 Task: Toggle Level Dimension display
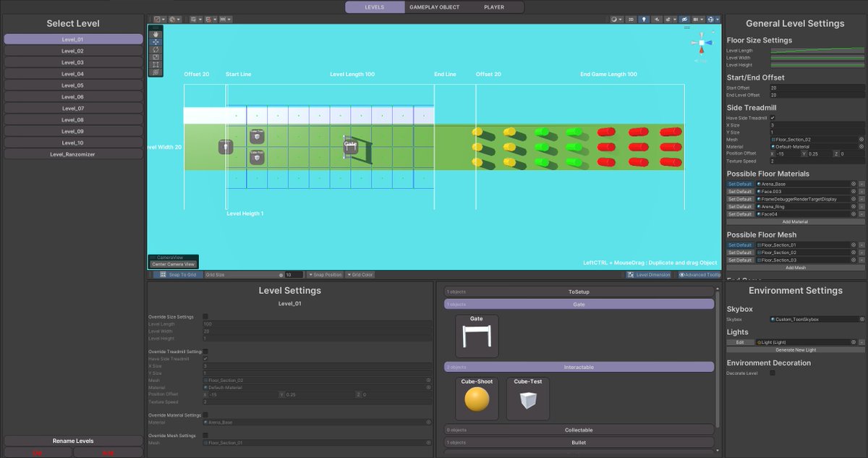pos(648,275)
